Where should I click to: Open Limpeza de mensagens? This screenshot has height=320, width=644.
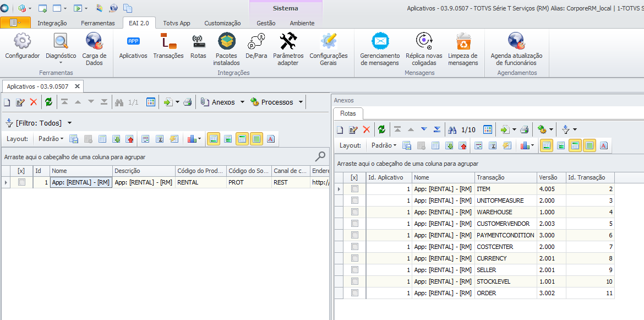(x=463, y=48)
